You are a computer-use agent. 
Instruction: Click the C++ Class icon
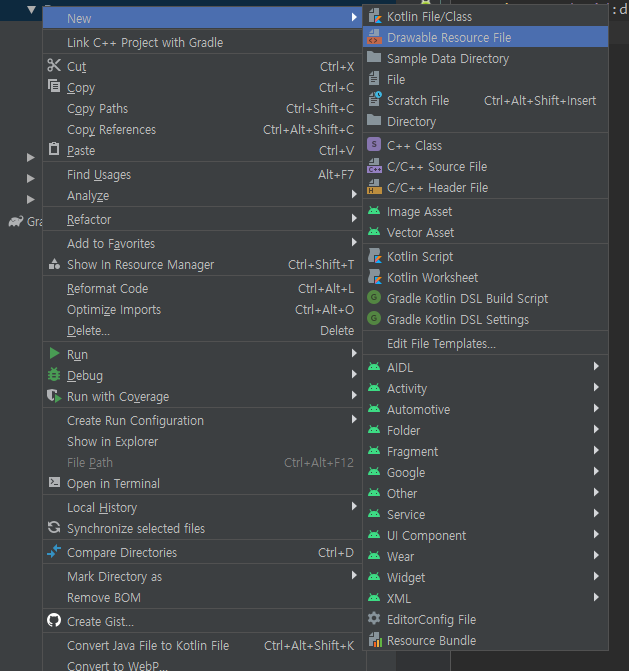pyautogui.click(x=374, y=145)
